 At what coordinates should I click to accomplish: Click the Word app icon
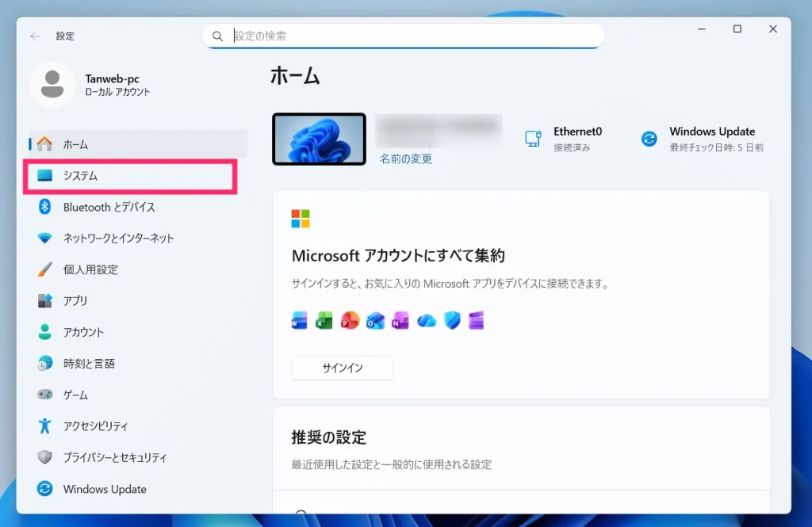299,321
